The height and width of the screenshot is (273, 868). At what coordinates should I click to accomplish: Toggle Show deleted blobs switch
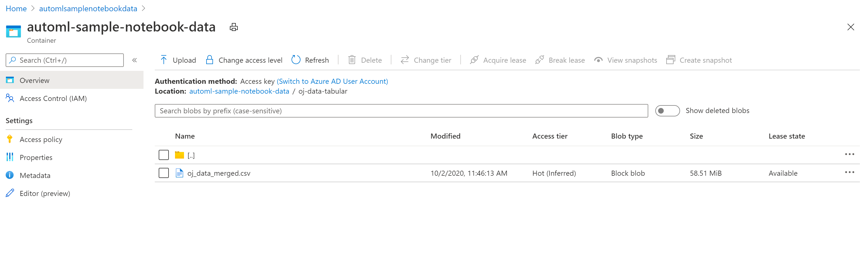667,111
